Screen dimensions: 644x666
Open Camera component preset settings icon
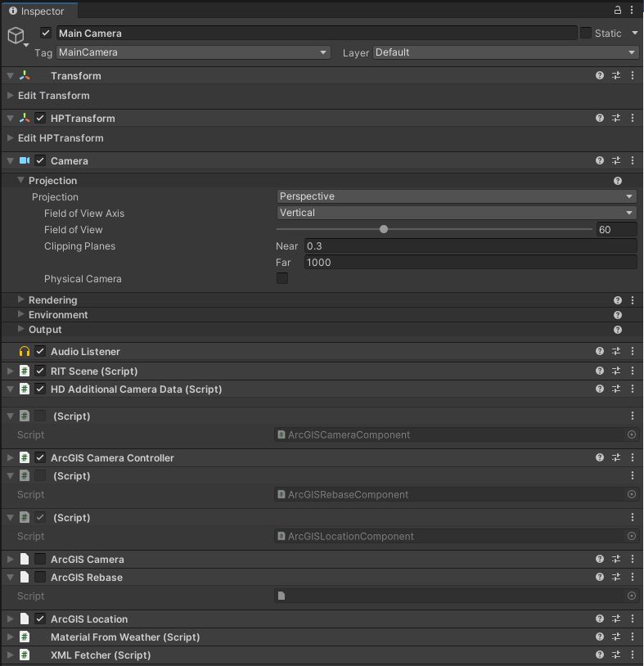[x=616, y=161]
